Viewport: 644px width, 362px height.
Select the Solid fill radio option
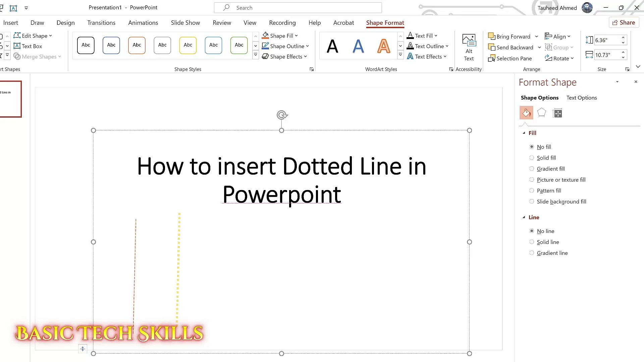532,158
